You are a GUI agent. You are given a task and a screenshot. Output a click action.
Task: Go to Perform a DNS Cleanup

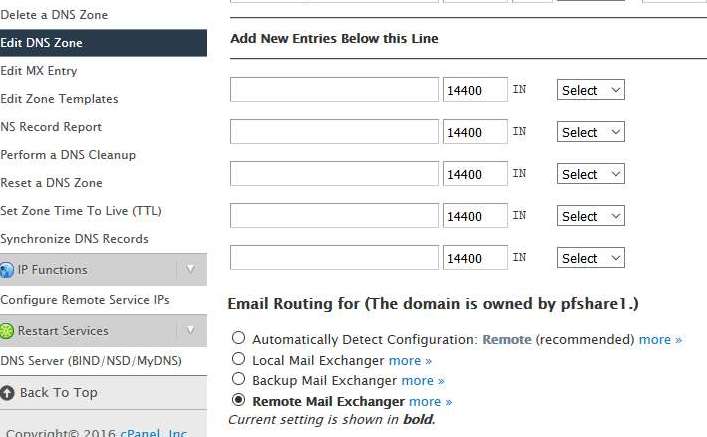click(x=68, y=155)
